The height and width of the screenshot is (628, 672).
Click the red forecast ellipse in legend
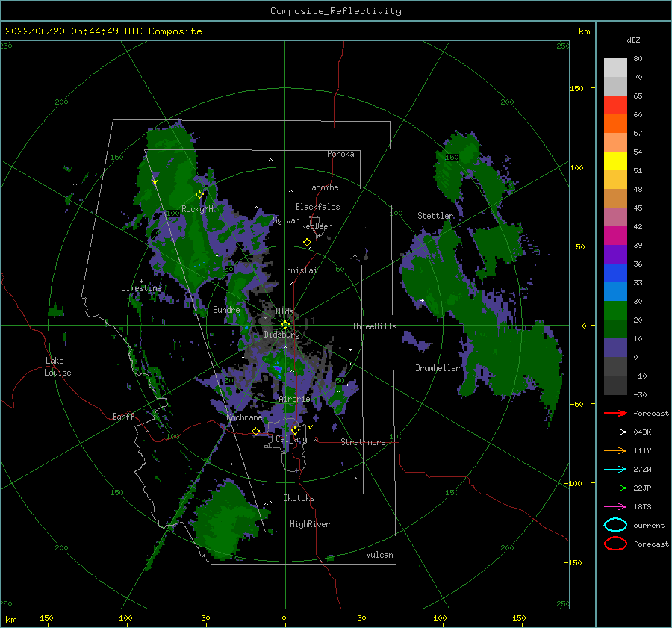click(615, 544)
